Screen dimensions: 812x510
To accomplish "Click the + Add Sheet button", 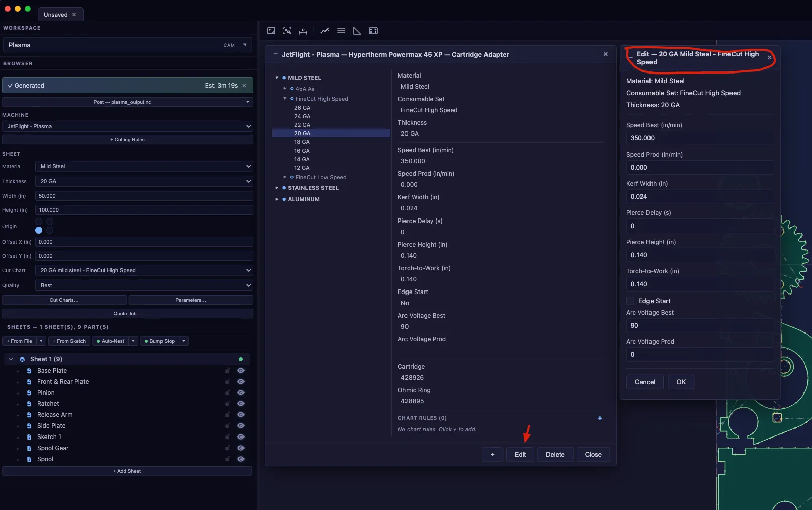I will [127, 471].
